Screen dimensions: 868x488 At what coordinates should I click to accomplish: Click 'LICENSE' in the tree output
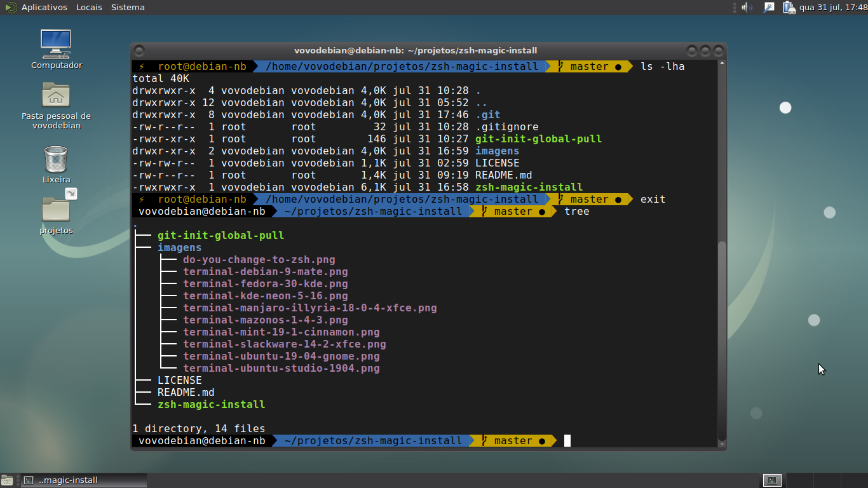point(180,380)
